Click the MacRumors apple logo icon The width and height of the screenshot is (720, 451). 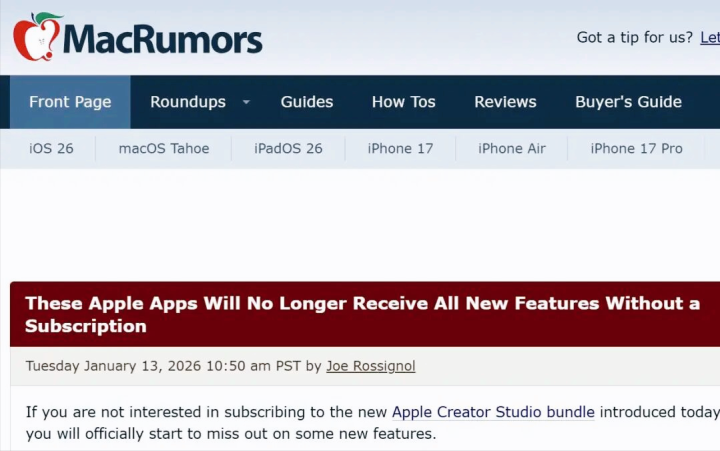[37, 37]
